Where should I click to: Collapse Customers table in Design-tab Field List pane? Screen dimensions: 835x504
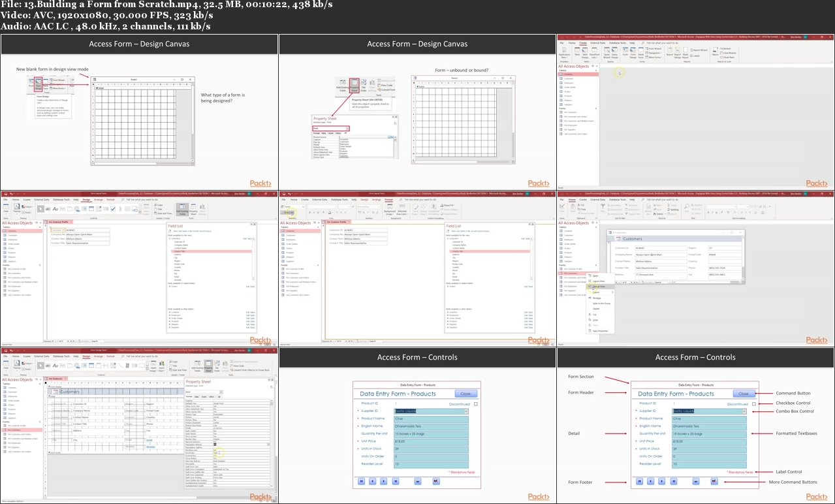(x=170, y=239)
